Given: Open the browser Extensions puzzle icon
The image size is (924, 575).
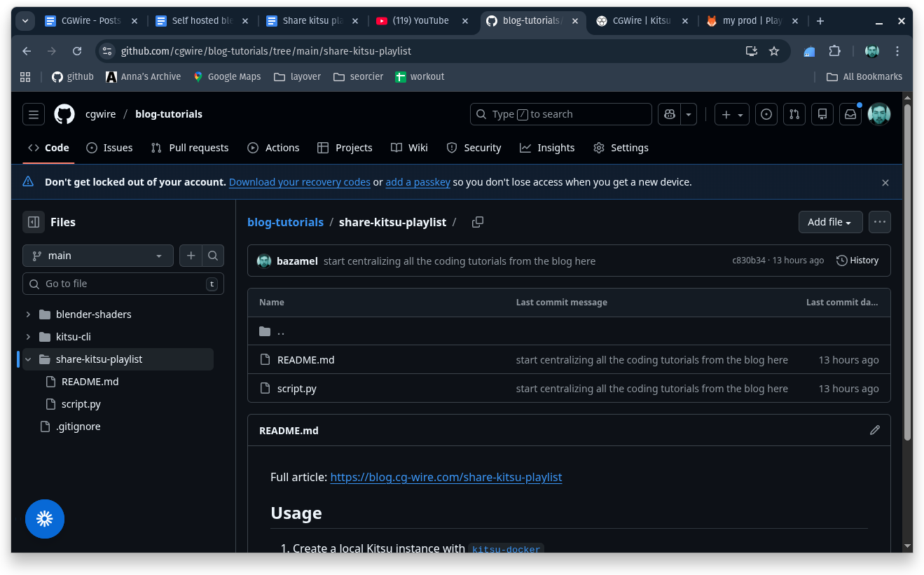Looking at the screenshot, I should (x=834, y=51).
